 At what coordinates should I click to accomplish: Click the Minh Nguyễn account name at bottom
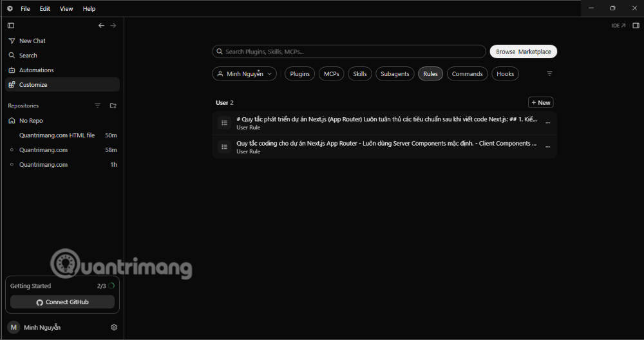click(x=43, y=327)
